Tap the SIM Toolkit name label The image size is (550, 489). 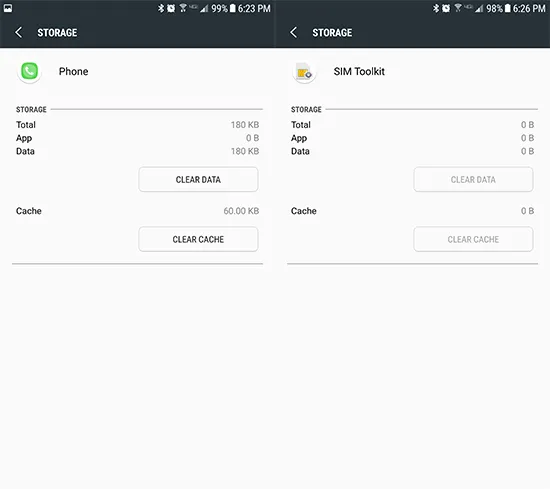[359, 72]
